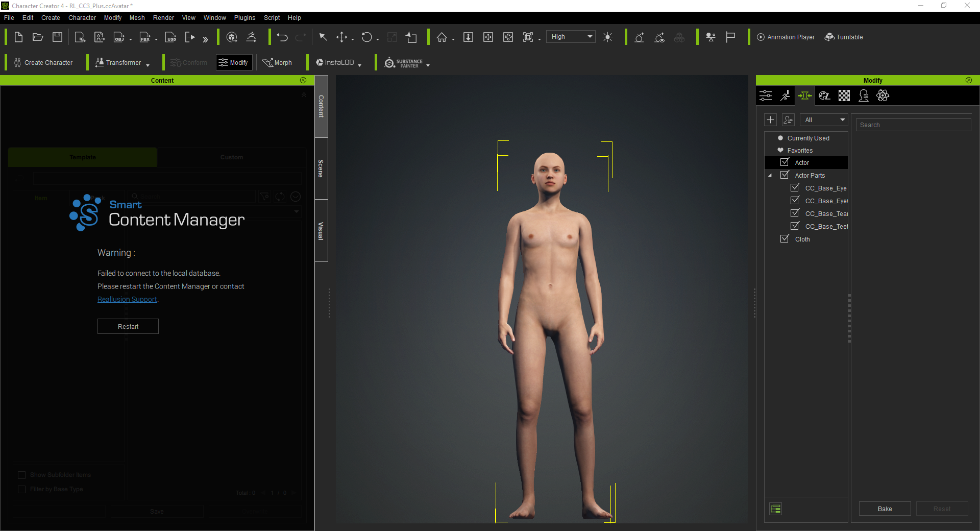Screen dimensions: 980x531
Task: Click the Modify panel search field
Action: [914, 125]
